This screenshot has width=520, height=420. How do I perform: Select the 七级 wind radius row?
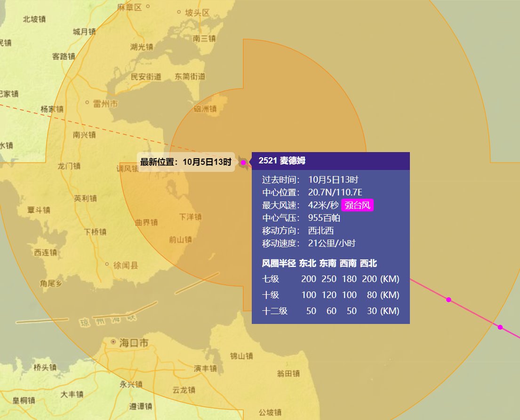pos(329,279)
